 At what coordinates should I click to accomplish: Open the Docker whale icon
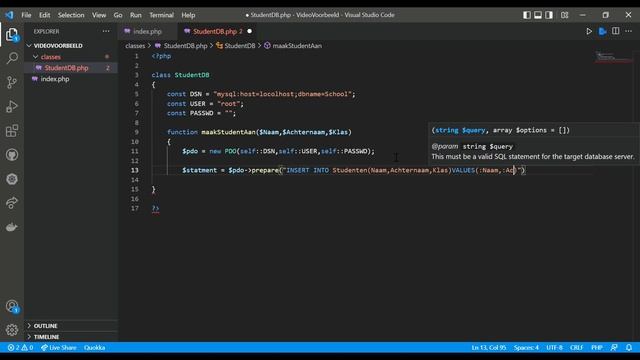12,227
